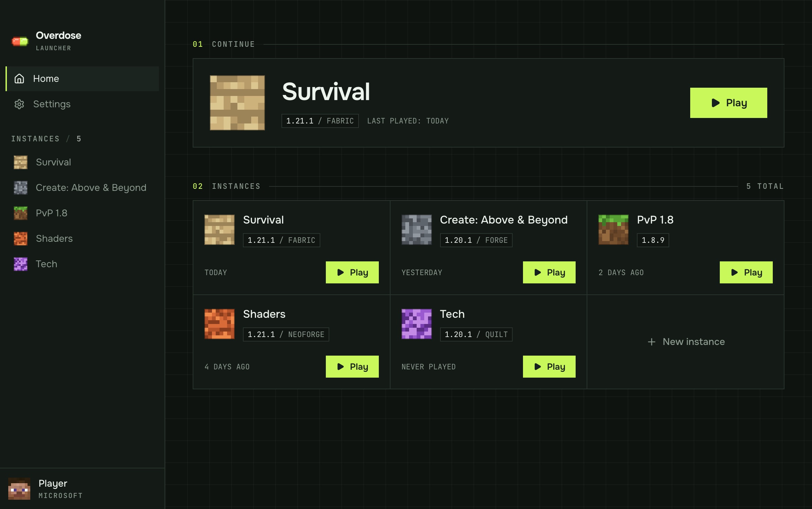Click the plus icon beside New instance

(651, 342)
